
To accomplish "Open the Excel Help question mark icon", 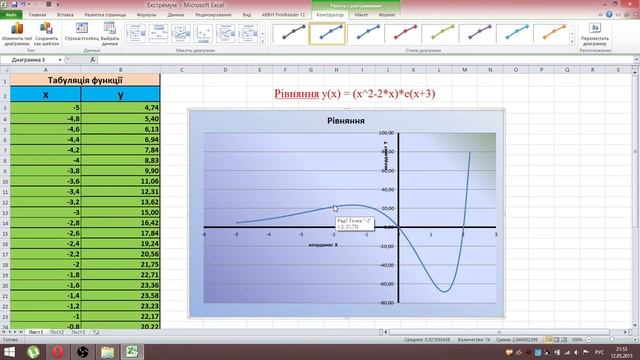I will 609,14.
